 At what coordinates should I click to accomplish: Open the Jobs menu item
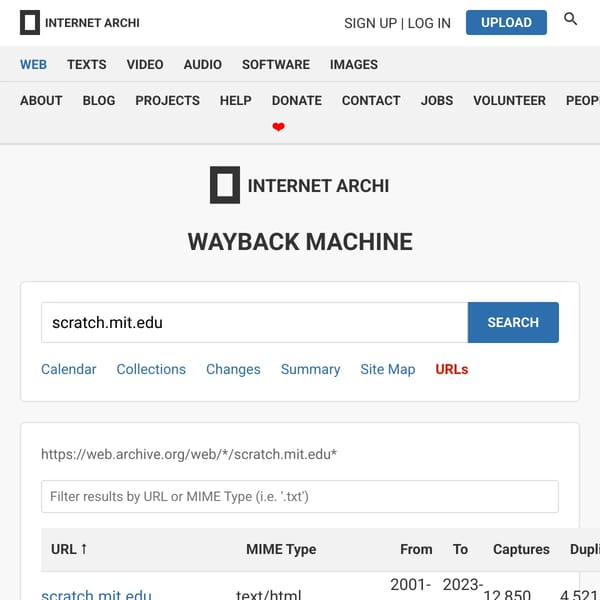point(437,101)
